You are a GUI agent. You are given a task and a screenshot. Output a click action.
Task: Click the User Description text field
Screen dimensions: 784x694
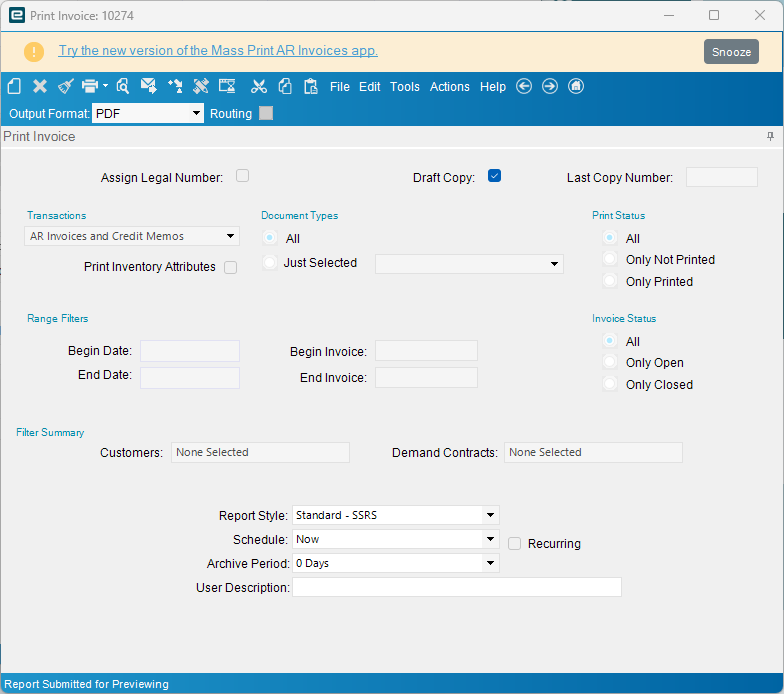pos(456,587)
